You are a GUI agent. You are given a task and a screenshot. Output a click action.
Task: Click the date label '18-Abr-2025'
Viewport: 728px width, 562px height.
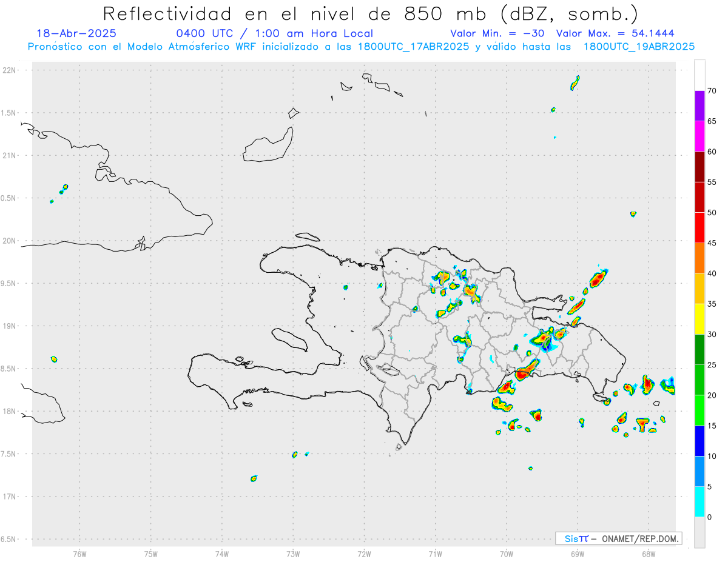[76, 33]
